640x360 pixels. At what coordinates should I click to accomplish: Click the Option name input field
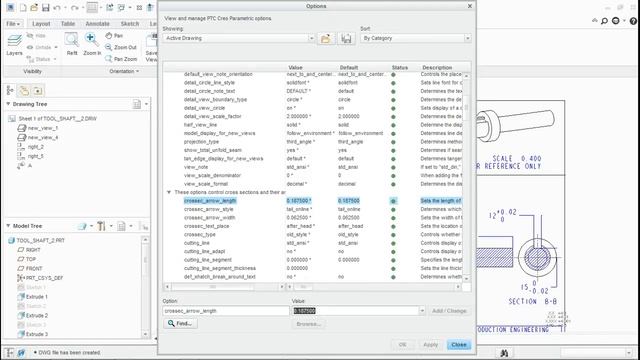click(226, 311)
